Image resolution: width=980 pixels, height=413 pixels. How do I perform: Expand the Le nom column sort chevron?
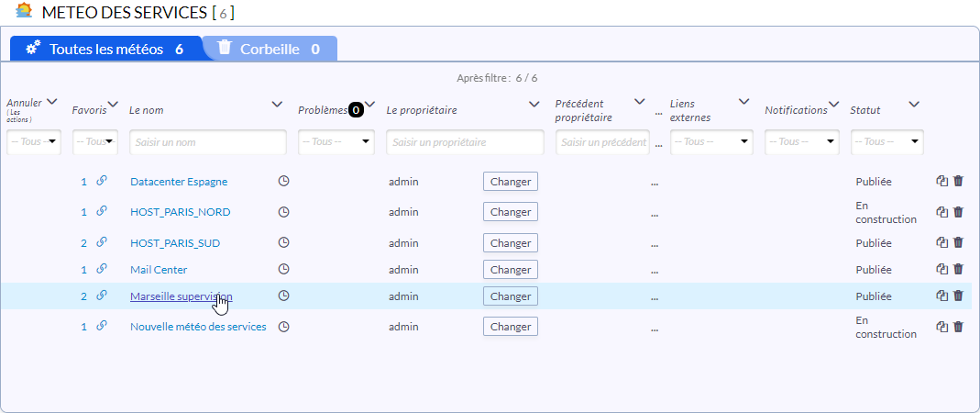pos(277,105)
